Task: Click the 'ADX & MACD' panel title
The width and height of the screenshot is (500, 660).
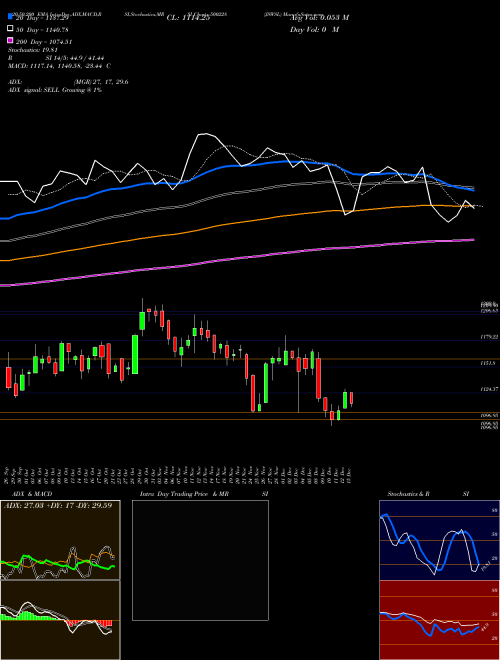Action: coord(32,494)
